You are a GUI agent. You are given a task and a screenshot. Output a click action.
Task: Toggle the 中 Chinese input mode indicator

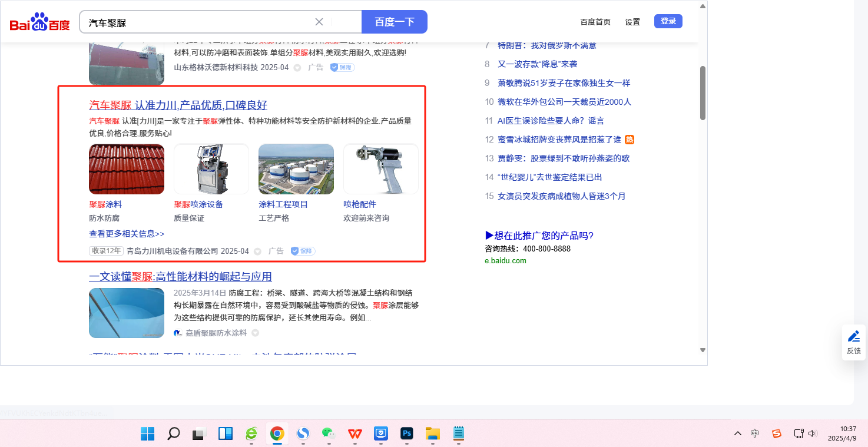pos(755,434)
